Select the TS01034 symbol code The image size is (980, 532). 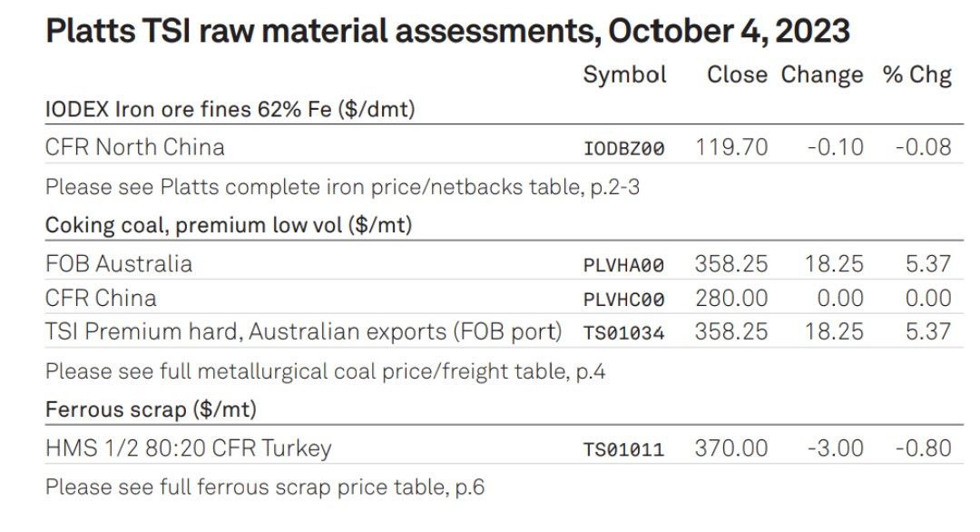(x=623, y=332)
